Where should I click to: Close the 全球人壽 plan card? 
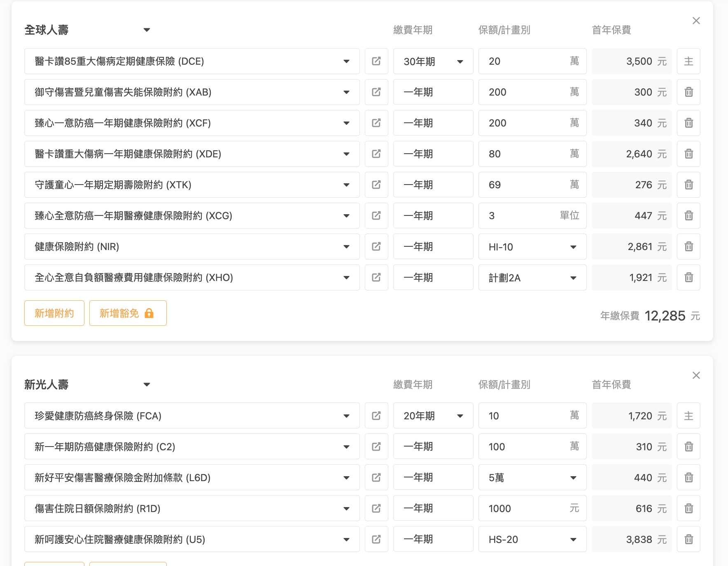click(x=696, y=21)
